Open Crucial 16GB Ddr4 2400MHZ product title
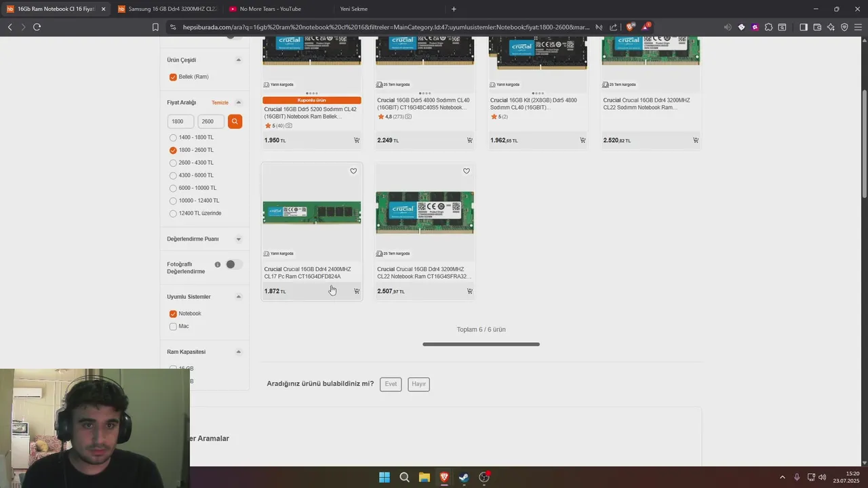868x488 pixels. pyautogui.click(x=307, y=273)
